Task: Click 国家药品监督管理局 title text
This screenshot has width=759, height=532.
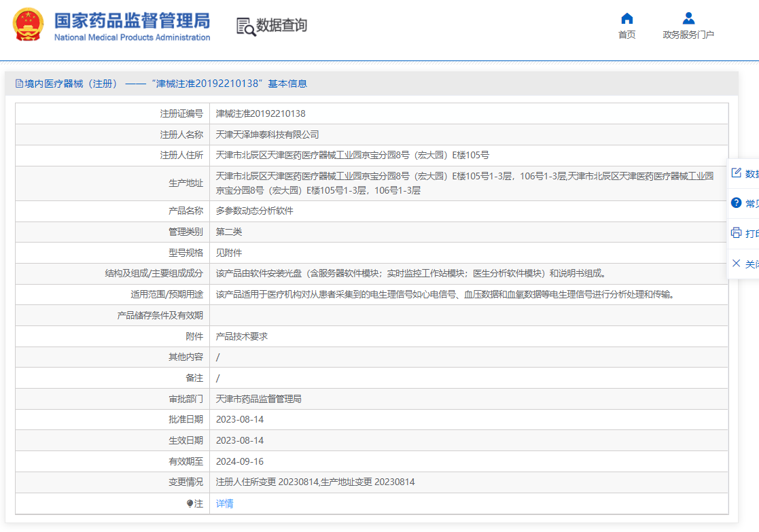Action: (132, 21)
